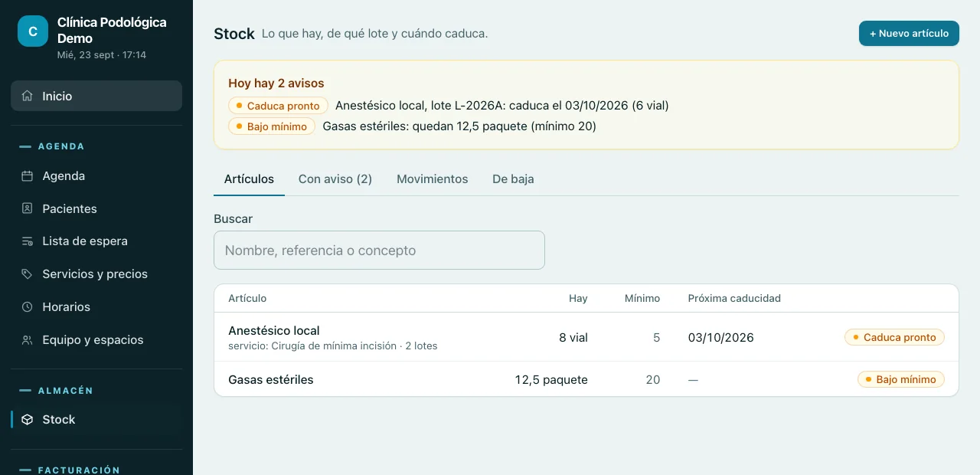Click the Artículo column header
980x475 pixels.
click(x=247, y=299)
